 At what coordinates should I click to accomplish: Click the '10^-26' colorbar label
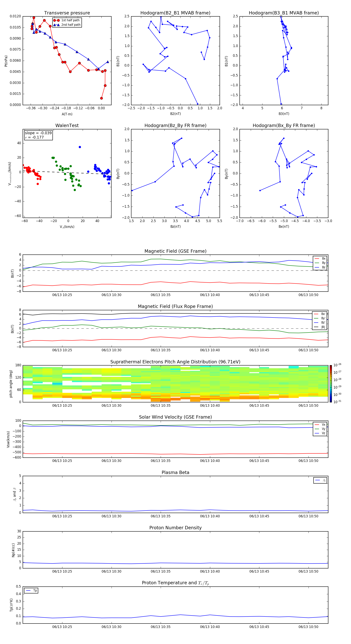click(x=337, y=365)
